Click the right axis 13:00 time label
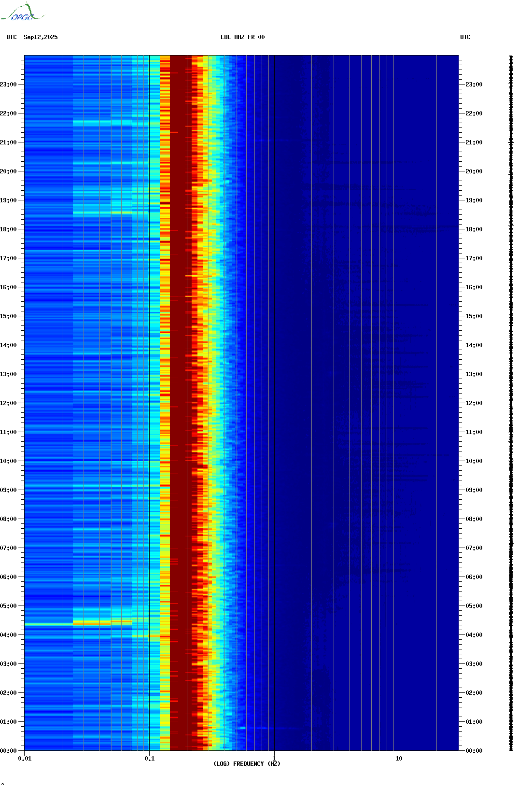 click(474, 374)
